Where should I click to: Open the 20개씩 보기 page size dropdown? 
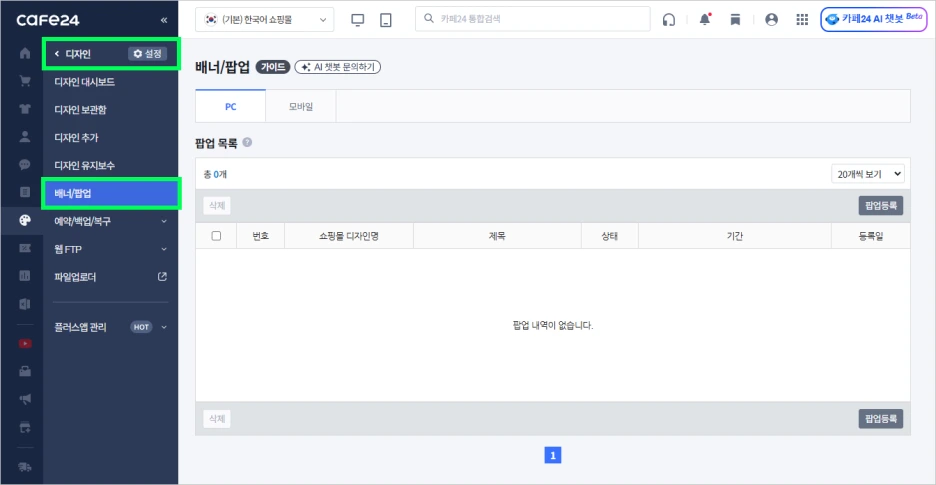tap(868, 174)
